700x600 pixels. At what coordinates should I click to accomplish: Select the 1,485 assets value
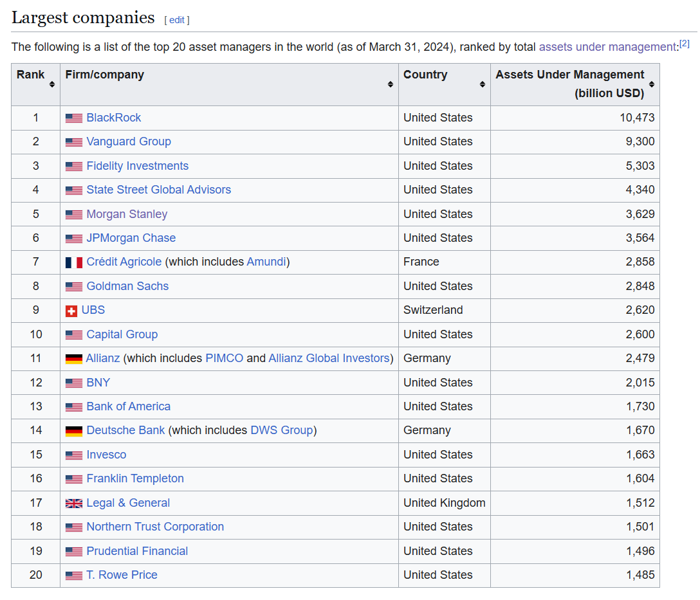point(640,575)
